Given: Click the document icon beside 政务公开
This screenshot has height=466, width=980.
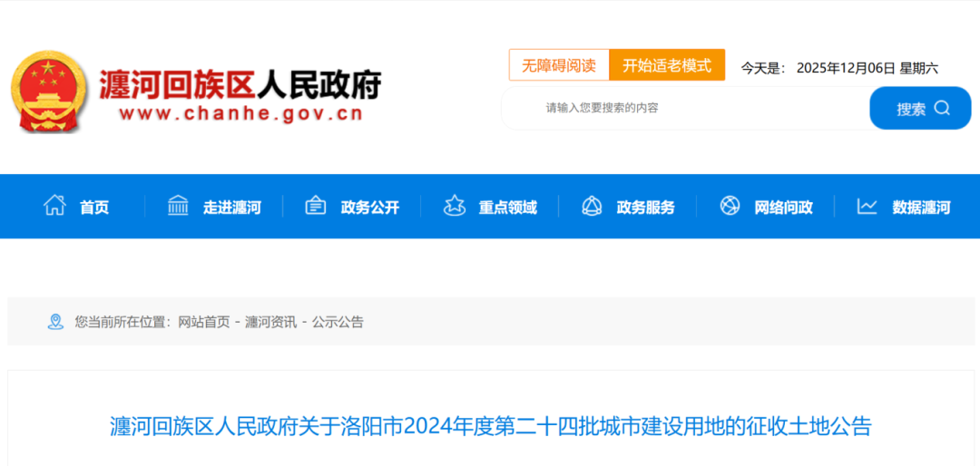Looking at the screenshot, I should [316, 206].
